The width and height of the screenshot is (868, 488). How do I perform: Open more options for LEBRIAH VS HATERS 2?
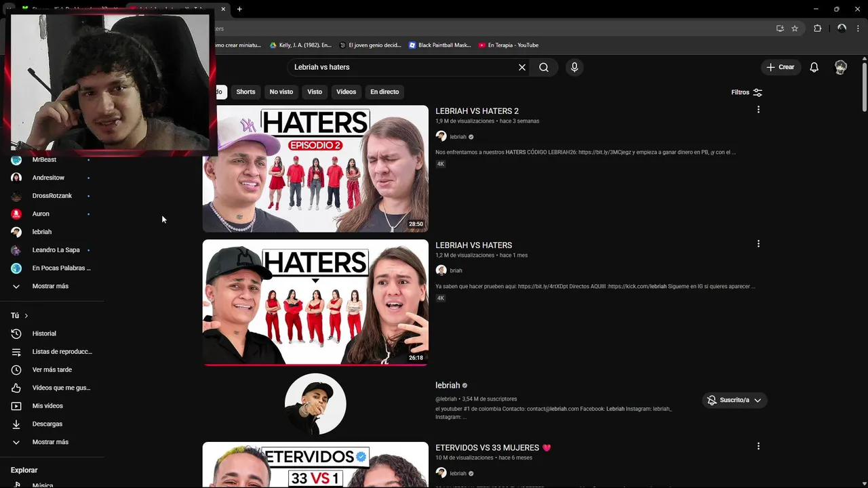[x=758, y=110]
